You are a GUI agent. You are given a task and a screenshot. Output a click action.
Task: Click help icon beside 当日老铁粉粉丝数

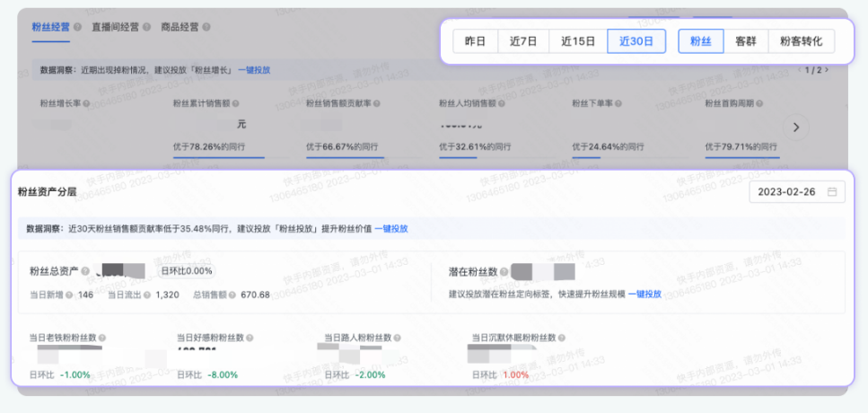(x=102, y=338)
